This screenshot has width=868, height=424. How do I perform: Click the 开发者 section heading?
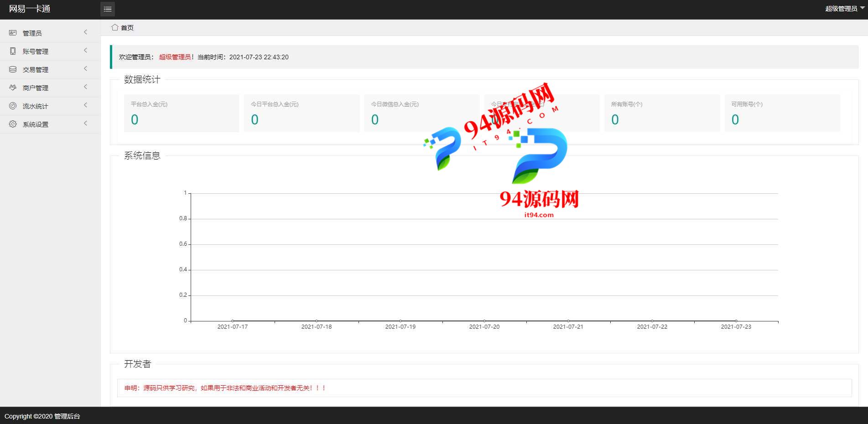137,364
